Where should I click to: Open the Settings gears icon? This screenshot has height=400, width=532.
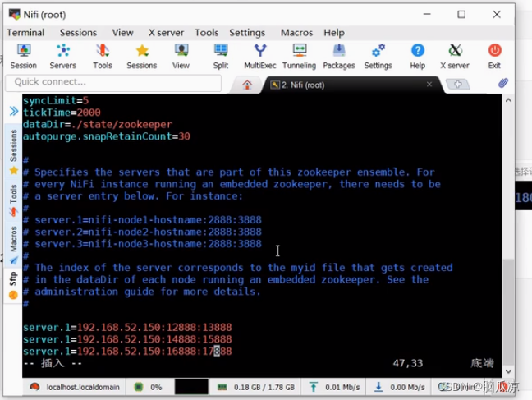[378, 56]
